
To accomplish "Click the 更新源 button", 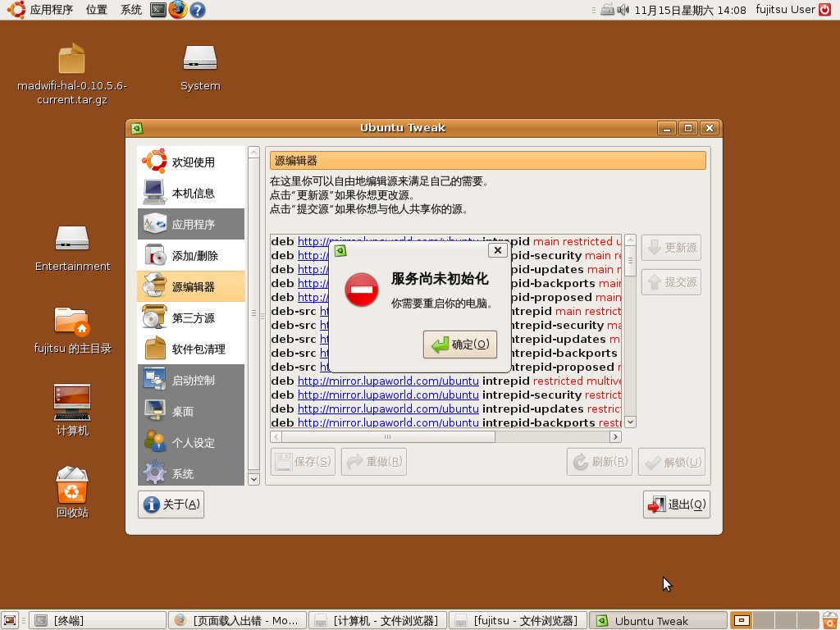I will click(x=671, y=248).
